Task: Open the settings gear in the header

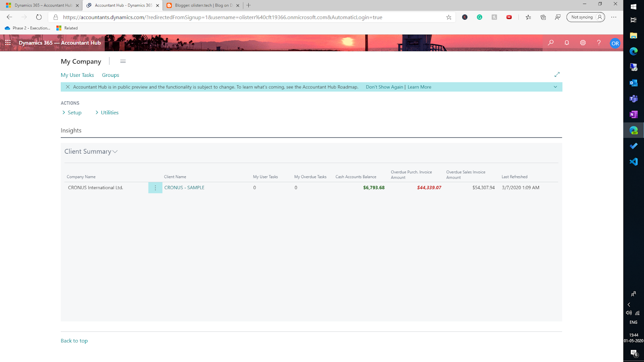Action: click(583, 43)
